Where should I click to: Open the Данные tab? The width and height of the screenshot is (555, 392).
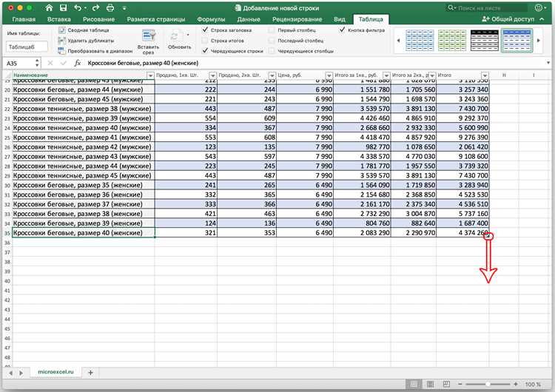coord(249,19)
